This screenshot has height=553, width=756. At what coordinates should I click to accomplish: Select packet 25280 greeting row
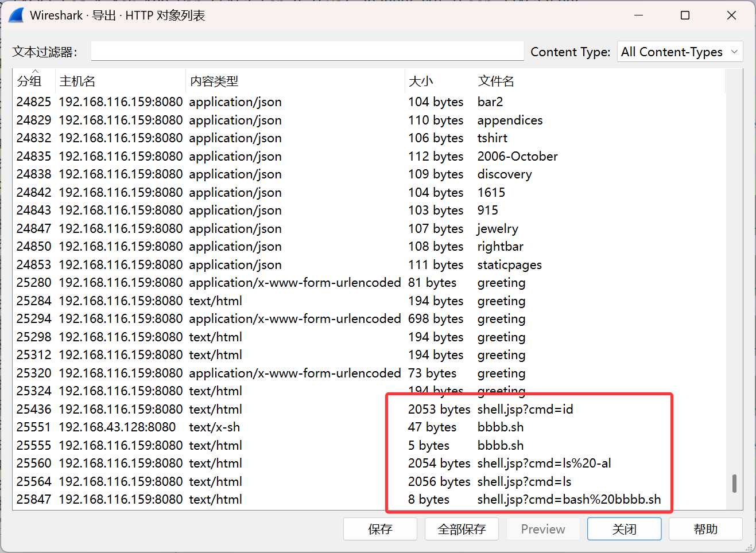click(x=369, y=283)
